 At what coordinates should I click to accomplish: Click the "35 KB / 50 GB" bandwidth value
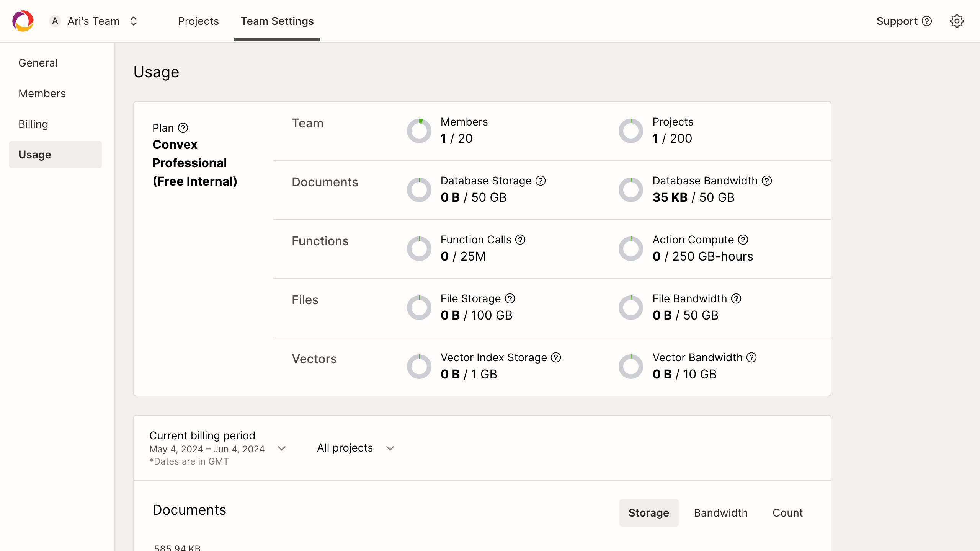coord(693,197)
